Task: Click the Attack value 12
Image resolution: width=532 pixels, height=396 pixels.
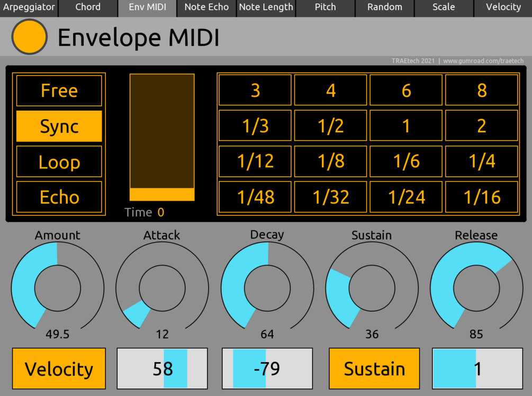Action: coord(162,334)
